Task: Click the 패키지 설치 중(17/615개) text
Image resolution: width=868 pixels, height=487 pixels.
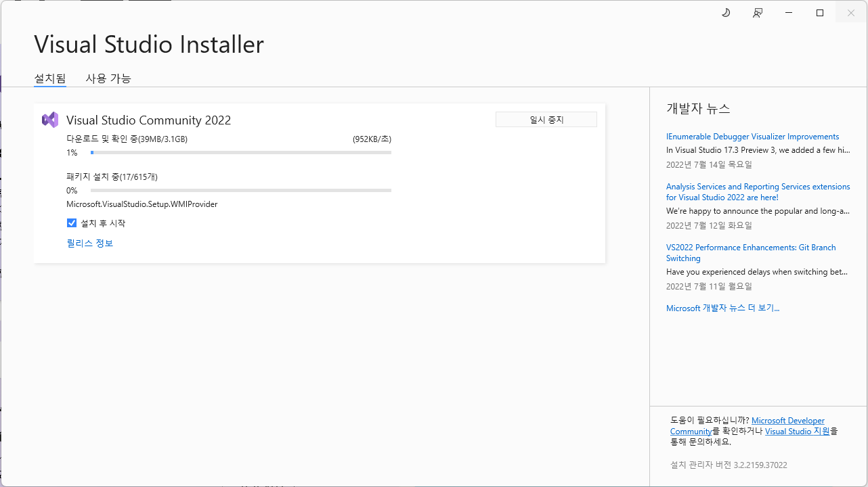Action: point(112,177)
